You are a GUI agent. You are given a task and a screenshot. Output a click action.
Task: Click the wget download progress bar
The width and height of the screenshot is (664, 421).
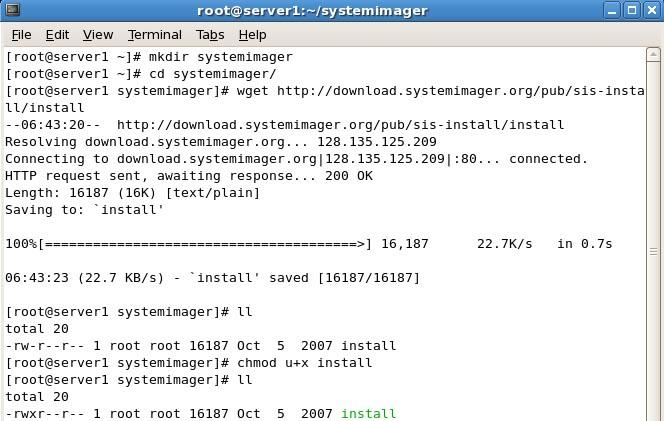(205, 244)
